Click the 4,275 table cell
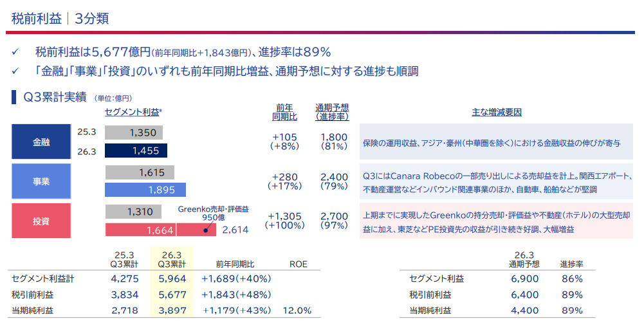Screen dimensions: 644x321 (x=125, y=279)
